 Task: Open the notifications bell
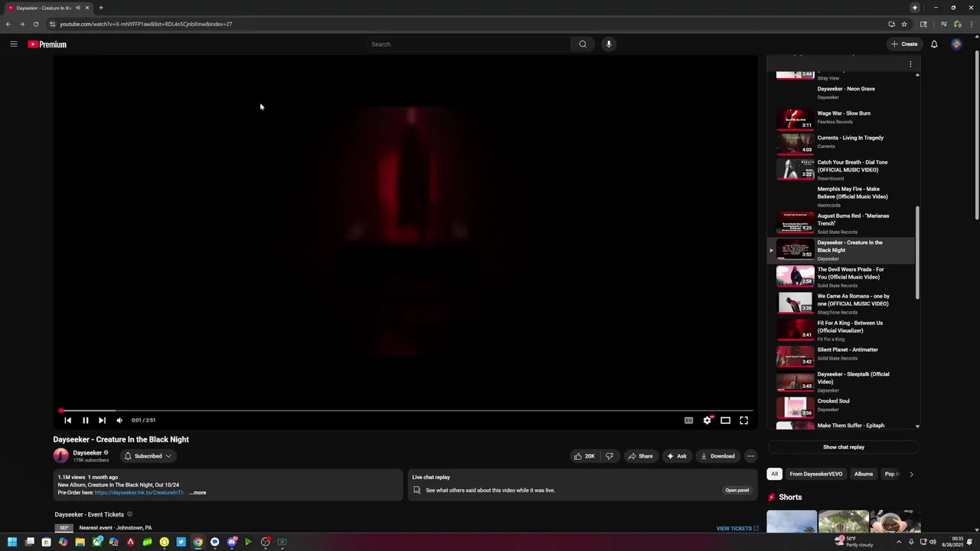(934, 44)
